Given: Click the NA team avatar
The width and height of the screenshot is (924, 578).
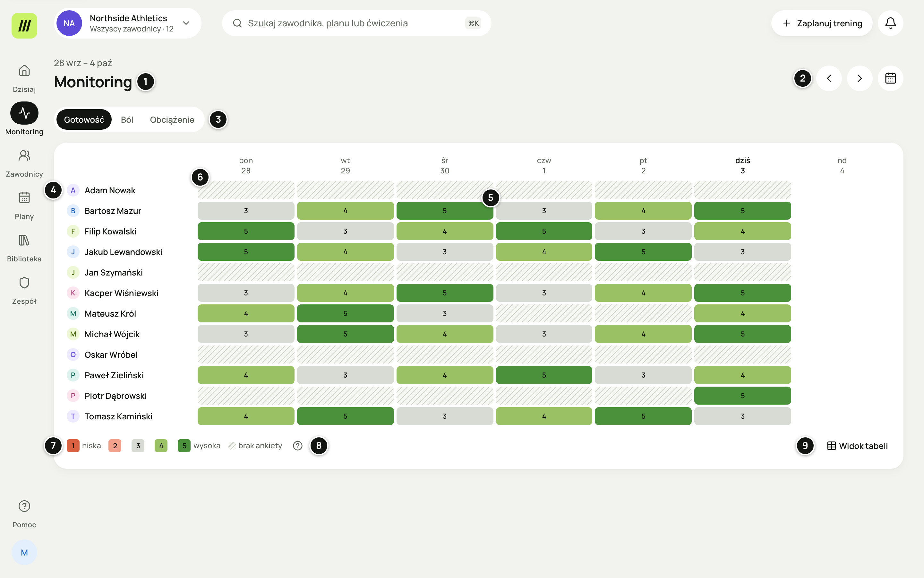Looking at the screenshot, I should tap(69, 23).
